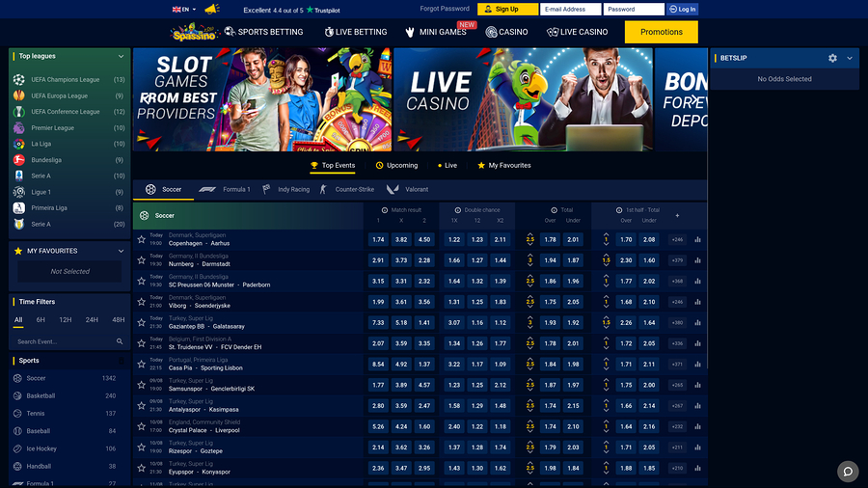
Task: Click UEFA Champions League icon
Action: coord(19,80)
